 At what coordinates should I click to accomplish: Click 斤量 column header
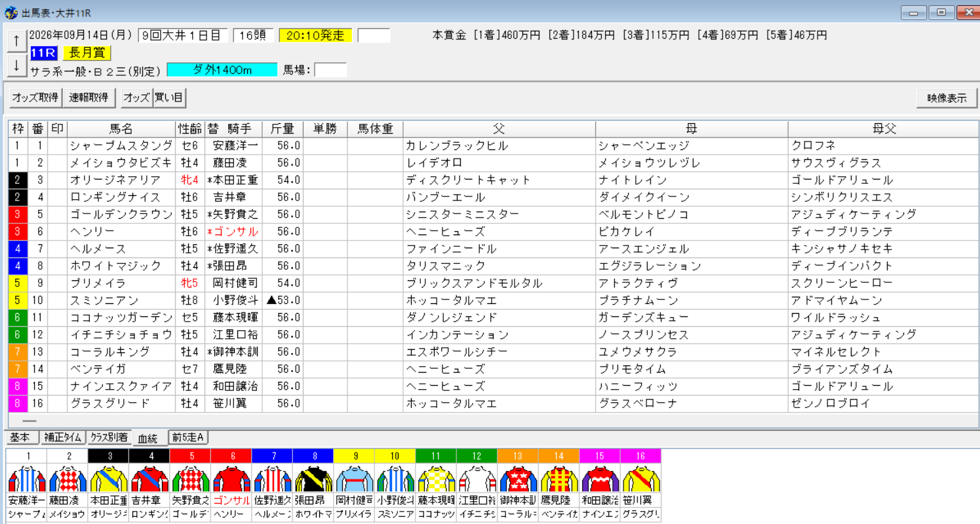(283, 129)
